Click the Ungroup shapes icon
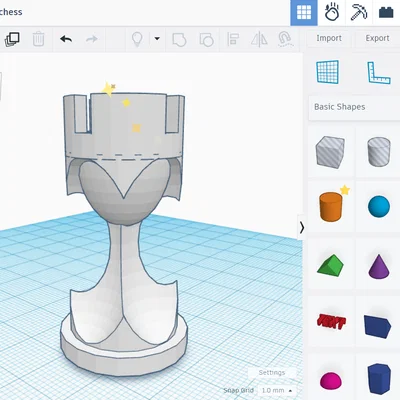Viewport: 400px width, 400px height. click(x=206, y=40)
